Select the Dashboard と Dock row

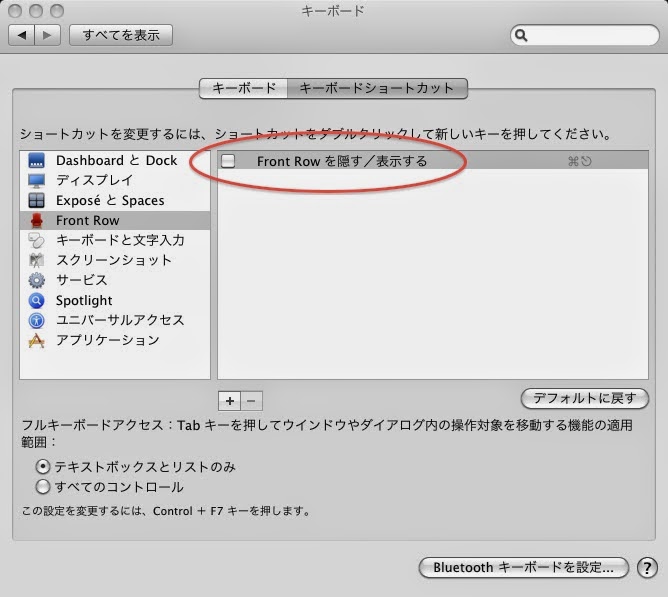pos(115,161)
